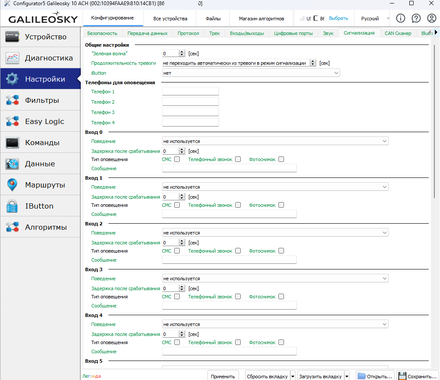Enable Фотоснимок for Вход 0
Viewport: 440px width, 380px height.
point(281,159)
